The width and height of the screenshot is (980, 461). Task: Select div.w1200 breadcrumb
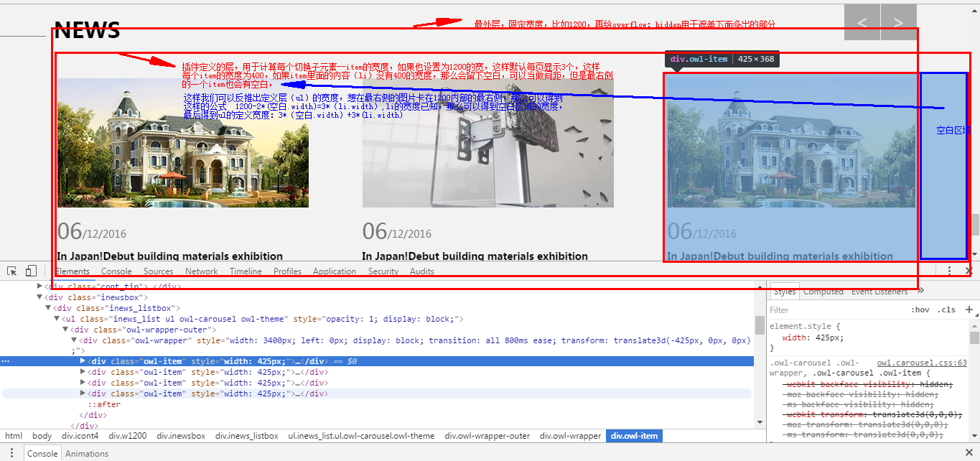(x=128, y=436)
